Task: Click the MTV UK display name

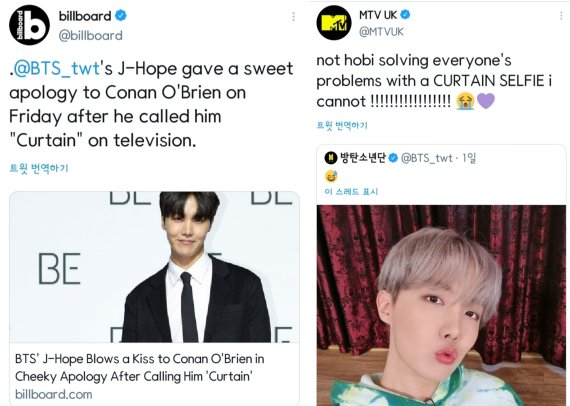Action: point(378,15)
